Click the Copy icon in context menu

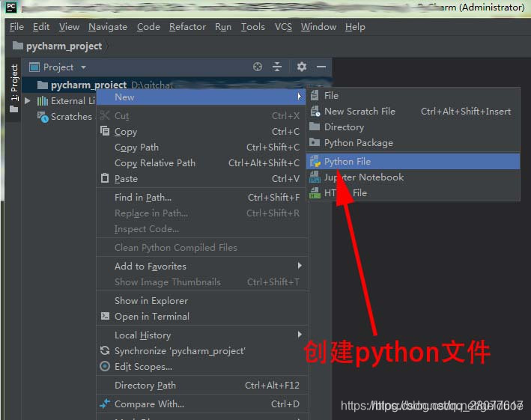105,131
